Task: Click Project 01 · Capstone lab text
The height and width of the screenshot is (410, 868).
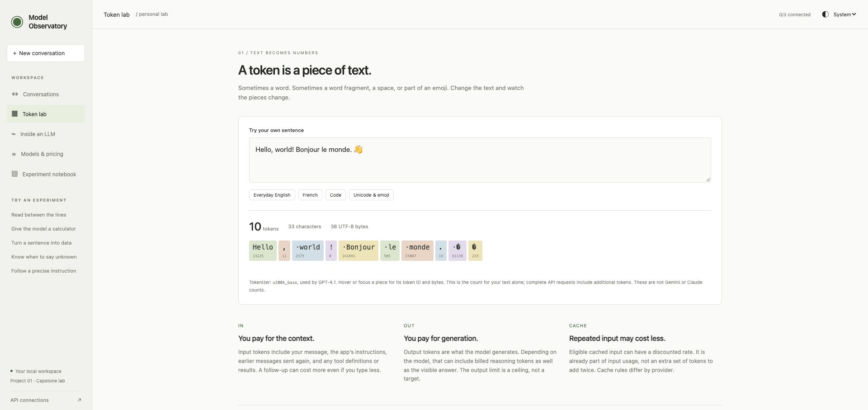Action: [x=38, y=381]
